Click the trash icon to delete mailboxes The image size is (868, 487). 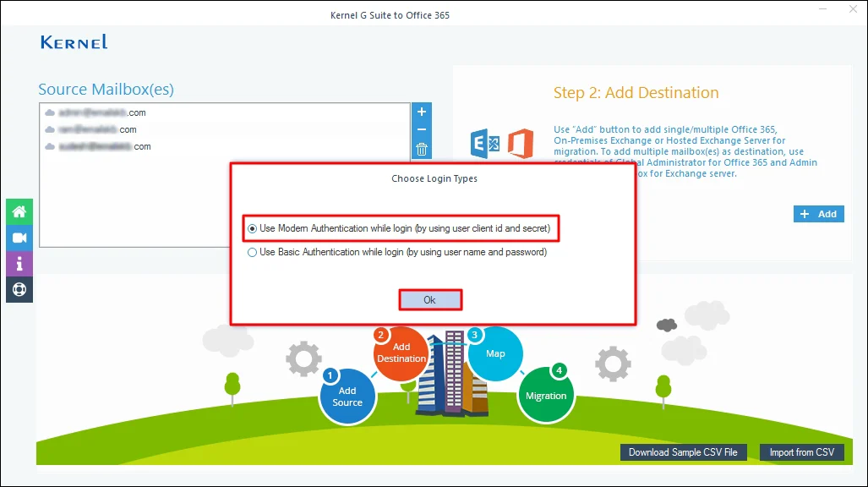[x=421, y=150]
